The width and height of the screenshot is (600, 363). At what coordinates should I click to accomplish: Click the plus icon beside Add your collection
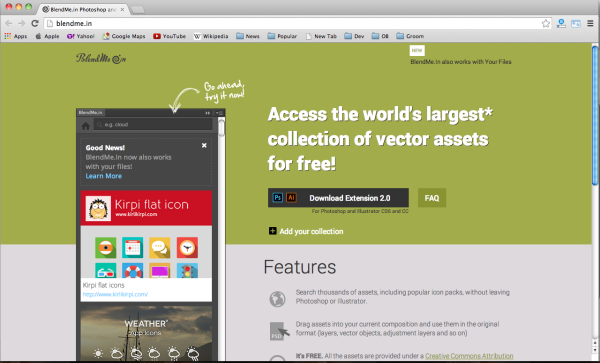point(272,231)
